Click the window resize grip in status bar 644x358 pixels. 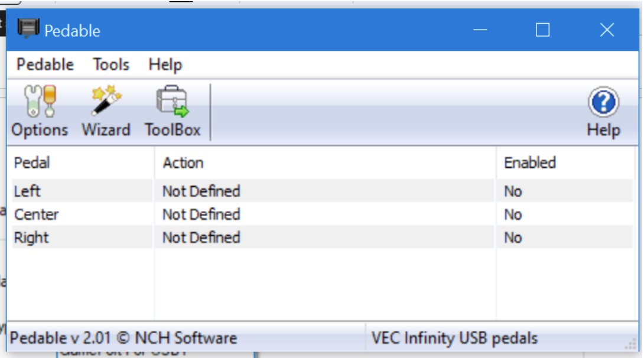click(631, 344)
